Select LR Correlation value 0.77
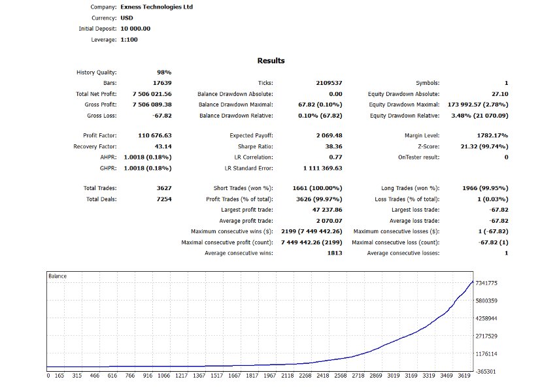The height and width of the screenshot is (392, 557). (335, 157)
